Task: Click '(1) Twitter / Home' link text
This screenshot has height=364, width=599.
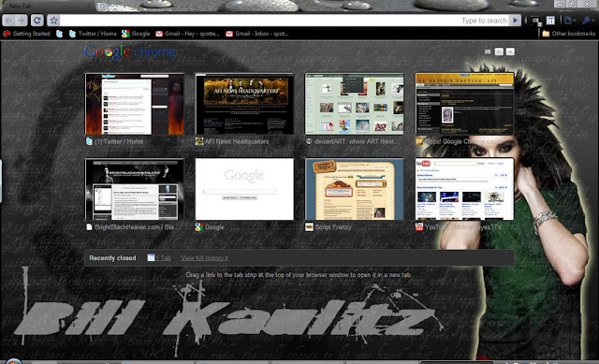Action: click(x=119, y=141)
